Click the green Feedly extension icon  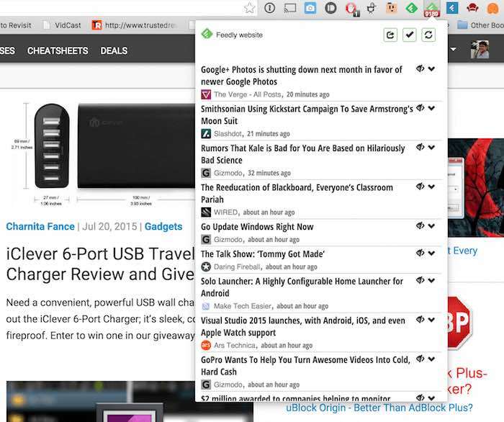coord(411,8)
